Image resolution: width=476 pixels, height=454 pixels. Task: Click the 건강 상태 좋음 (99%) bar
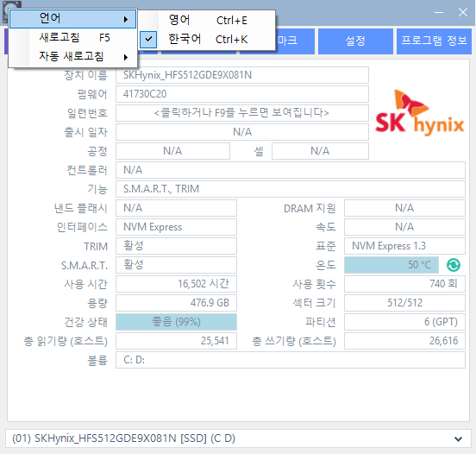pos(176,322)
